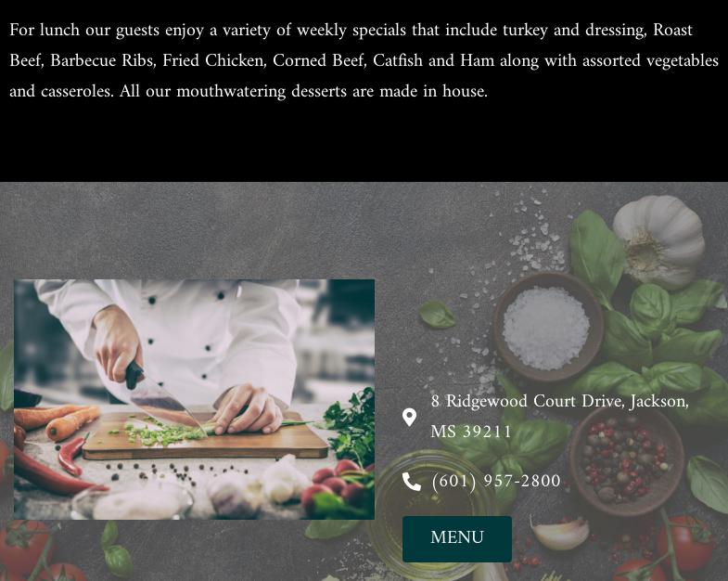Screen dimensions: 728x581
Task: Open the MENU button
Action: pyautogui.click(x=457, y=538)
